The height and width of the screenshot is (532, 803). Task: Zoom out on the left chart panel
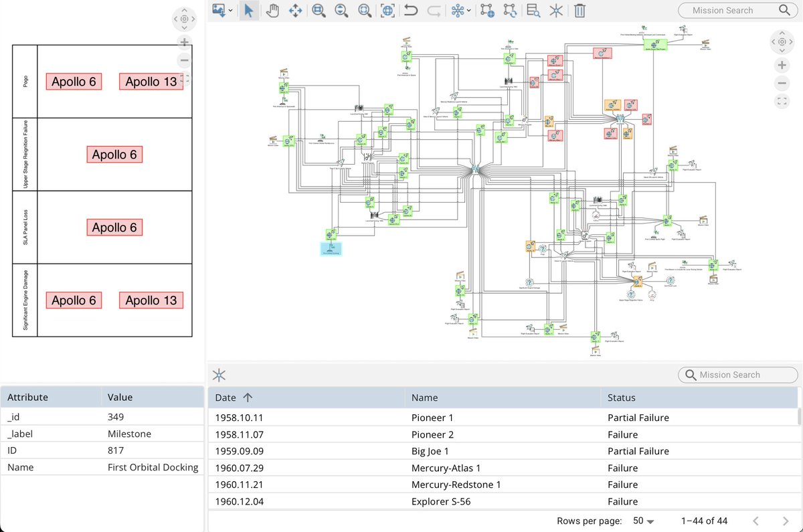pyautogui.click(x=184, y=61)
